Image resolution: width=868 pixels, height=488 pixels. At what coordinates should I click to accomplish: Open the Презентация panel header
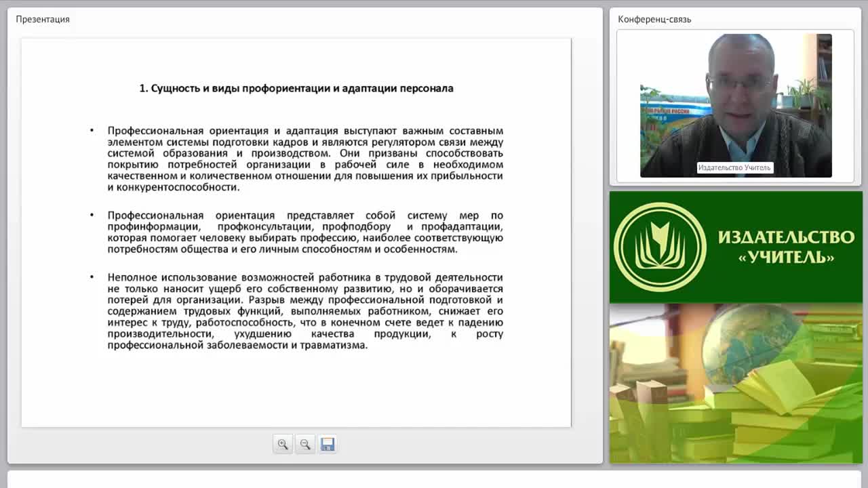(43, 19)
